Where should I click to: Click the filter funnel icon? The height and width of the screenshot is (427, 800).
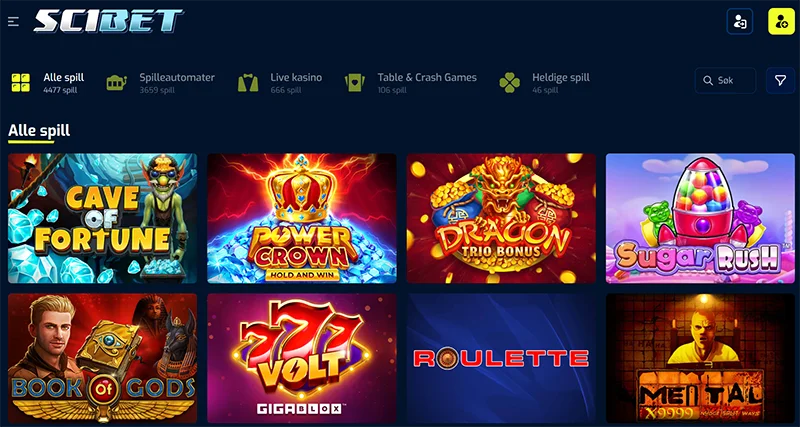pos(780,81)
